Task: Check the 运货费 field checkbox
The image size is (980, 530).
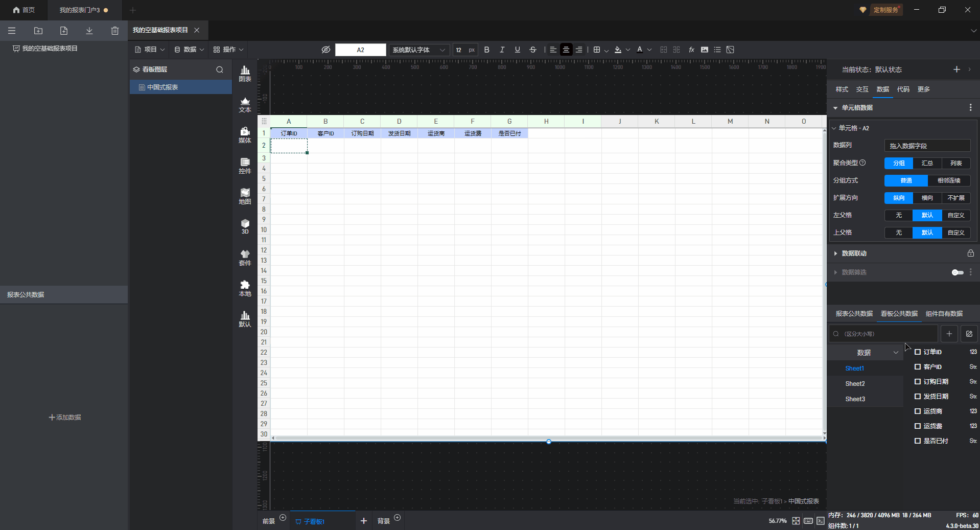Action: [x=918, y=426]
